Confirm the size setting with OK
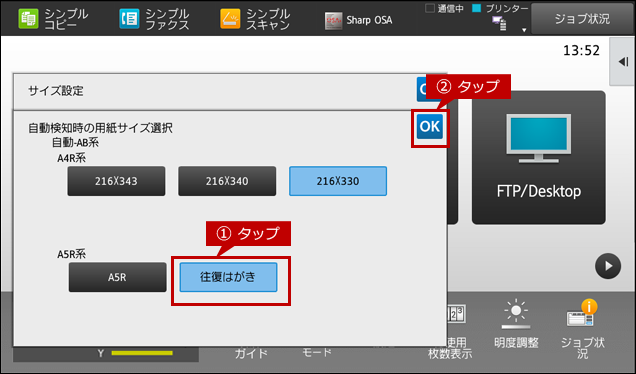Screen dimensions: 636x374 click(x=430, y=127)
